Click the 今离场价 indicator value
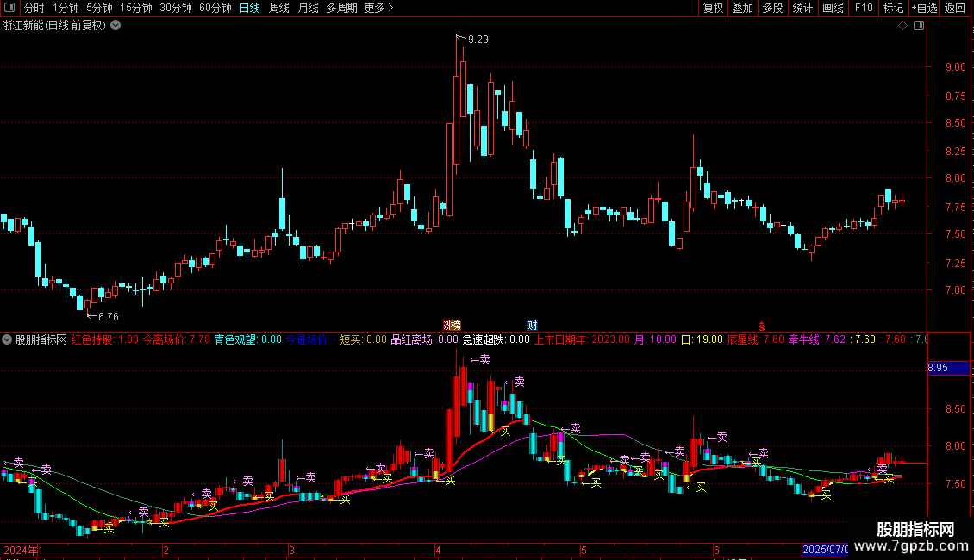 [x=177, y=339]
